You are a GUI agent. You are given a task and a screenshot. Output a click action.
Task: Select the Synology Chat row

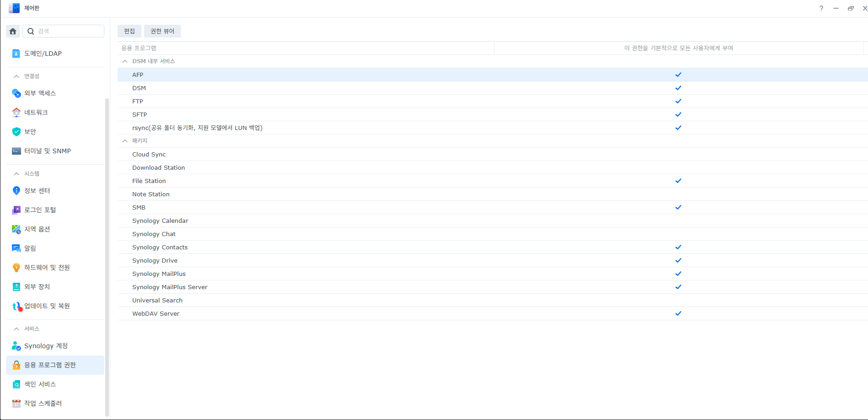[493, 234]
